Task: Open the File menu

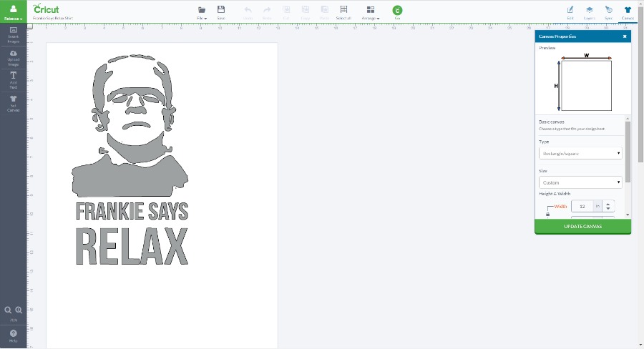Action: tap(202, 13)
